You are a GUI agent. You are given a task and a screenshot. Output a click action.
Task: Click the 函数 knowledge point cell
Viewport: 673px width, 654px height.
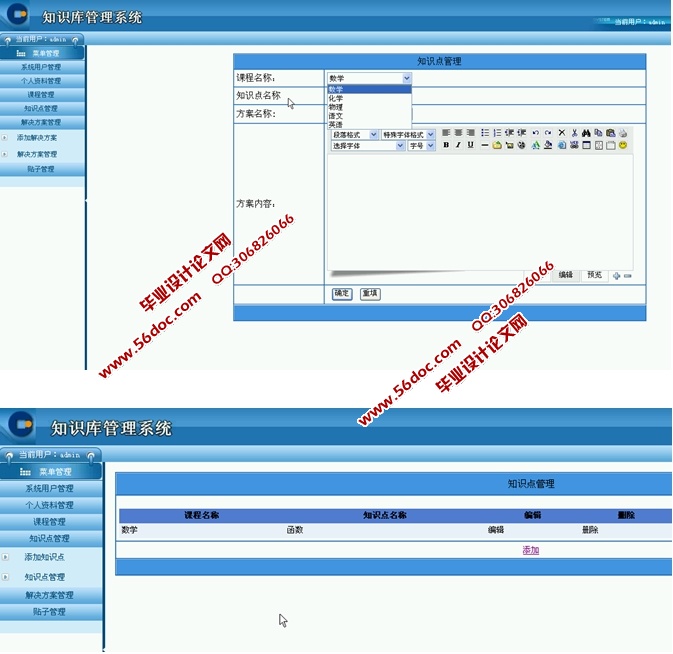(295, 530)
